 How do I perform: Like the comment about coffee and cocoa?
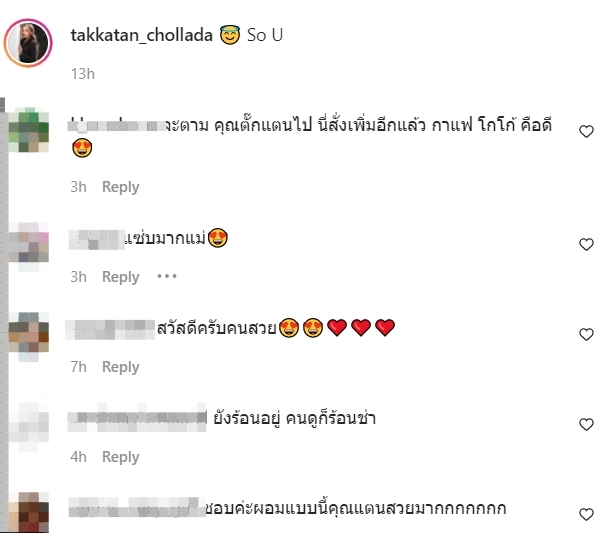coord(586,131)
